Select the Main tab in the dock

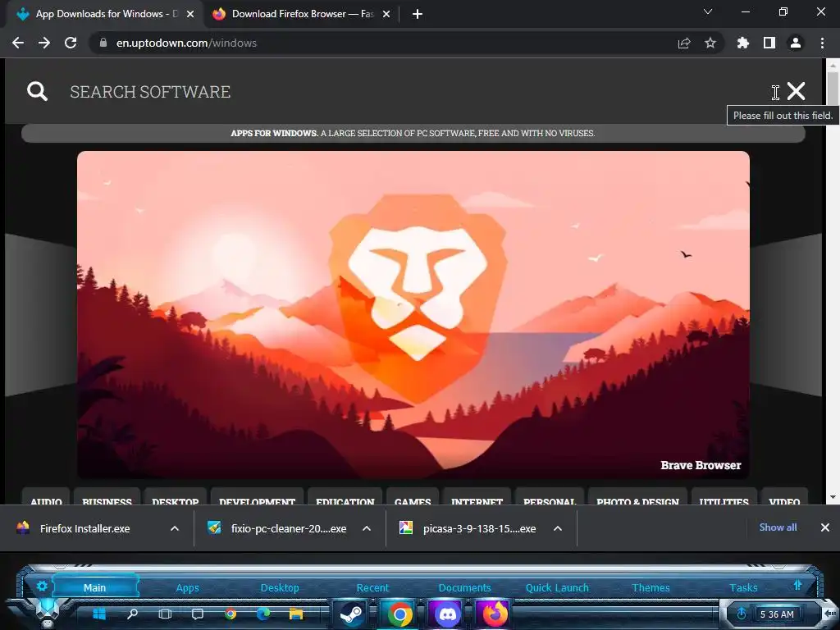[95, 587]
